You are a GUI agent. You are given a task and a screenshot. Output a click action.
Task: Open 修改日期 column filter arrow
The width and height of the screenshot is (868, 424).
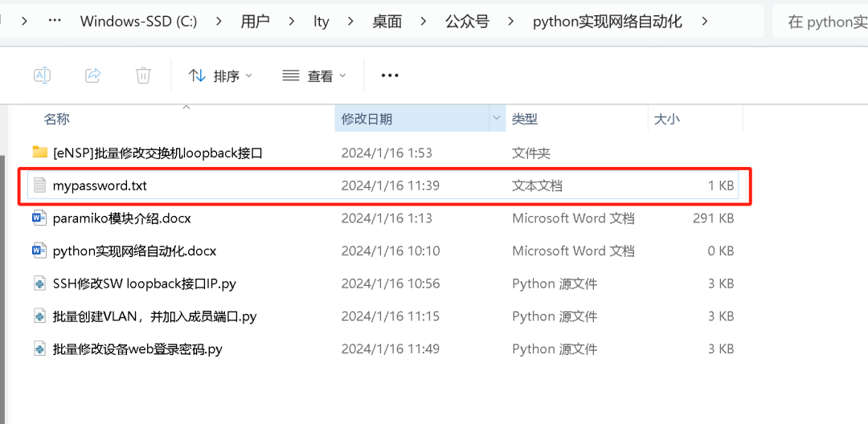(x=495, y=118)
